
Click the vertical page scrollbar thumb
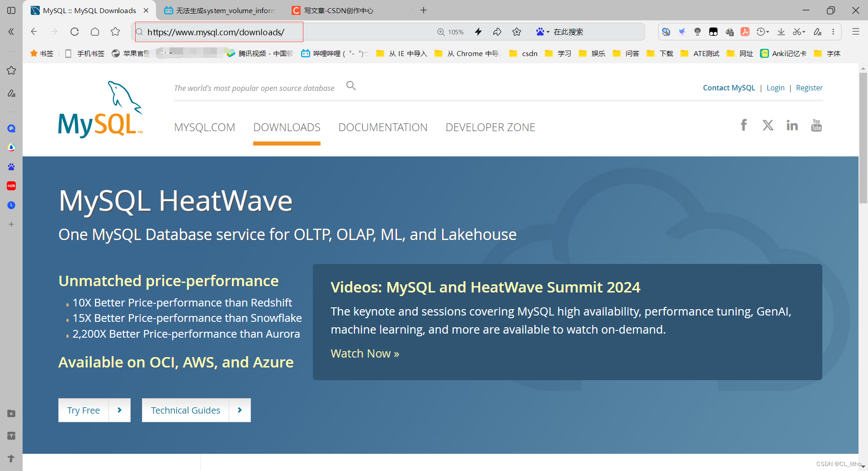click(x=863, y=138)
